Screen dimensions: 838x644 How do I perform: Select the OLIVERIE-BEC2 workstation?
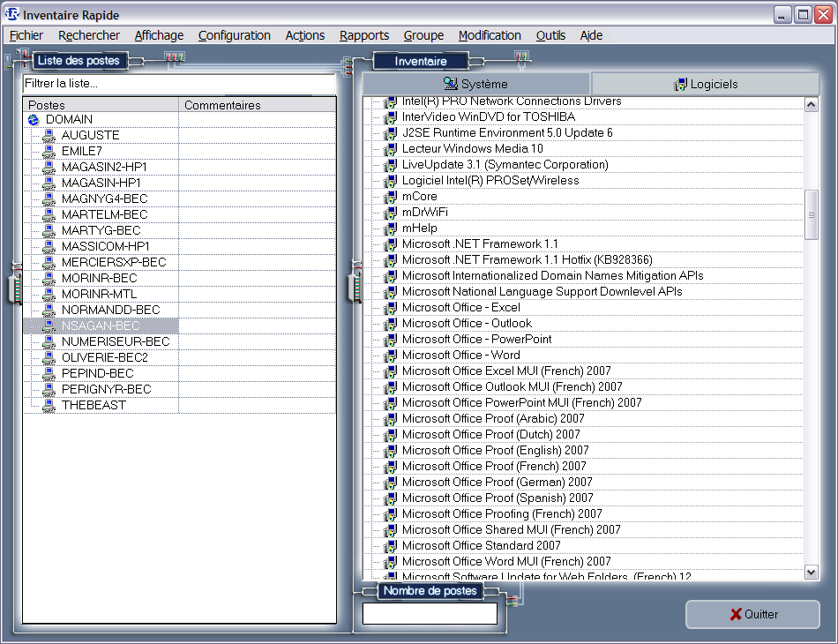pos(105,357)
